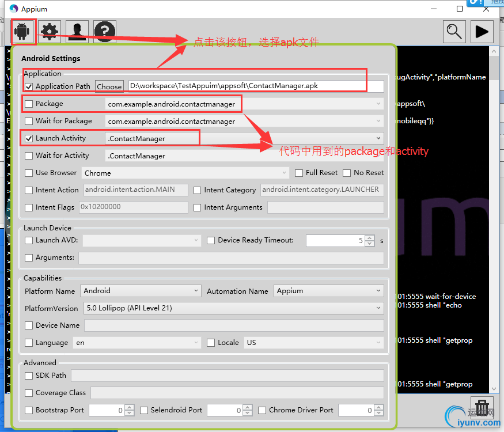The image size is (504, 432).
Task: Click the Launch Device Arguments text field
Action: click(x=231, y=258)
